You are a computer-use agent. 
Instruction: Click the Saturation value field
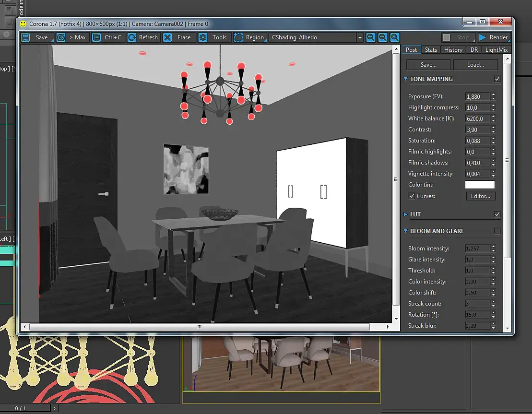click(477, 141)
